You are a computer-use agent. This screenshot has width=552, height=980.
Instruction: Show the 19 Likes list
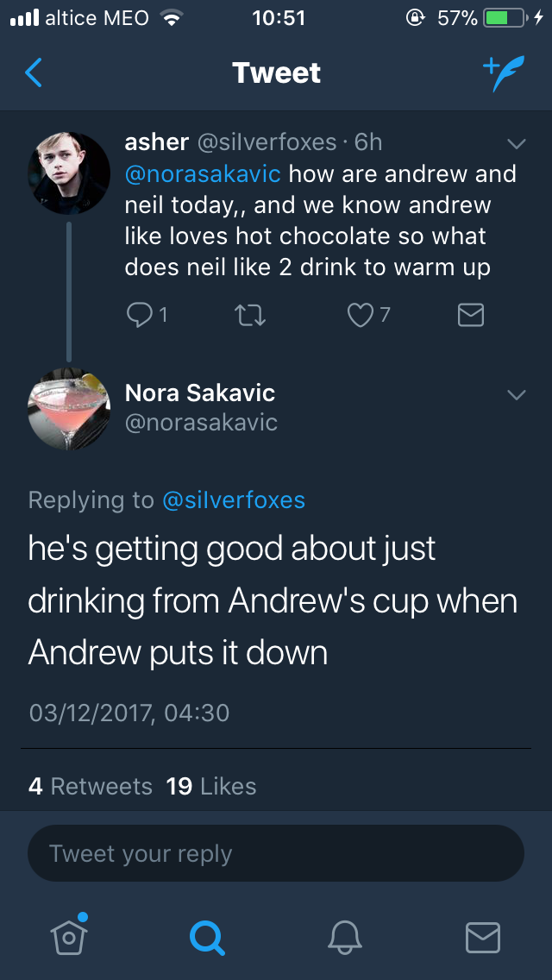(211, 787)
